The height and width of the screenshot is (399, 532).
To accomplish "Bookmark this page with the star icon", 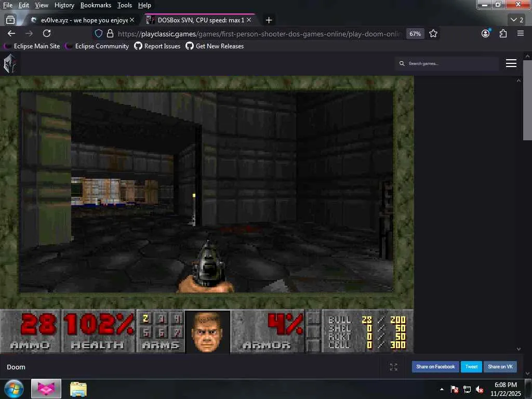I will tap(433, 34).
